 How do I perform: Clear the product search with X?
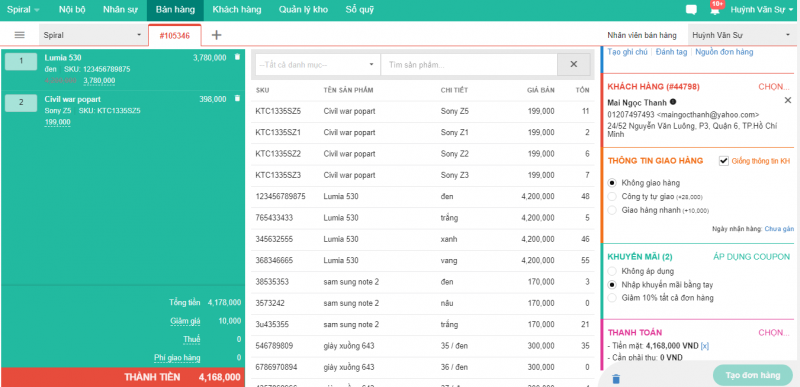pyautogui.click(x=573, y=64)
